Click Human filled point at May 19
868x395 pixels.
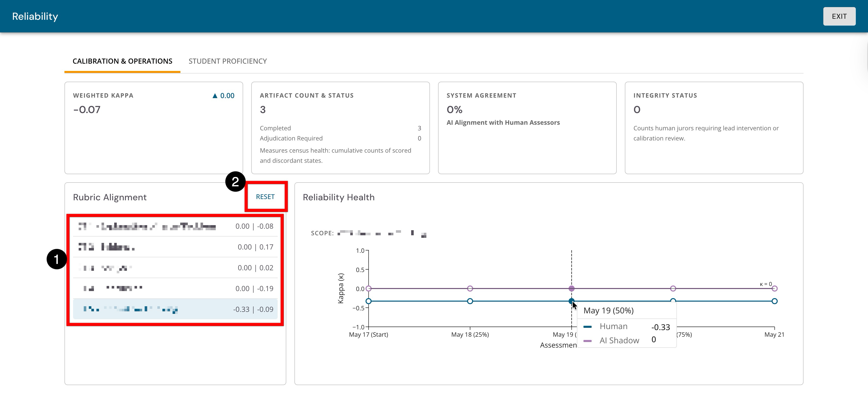[572, 301]
